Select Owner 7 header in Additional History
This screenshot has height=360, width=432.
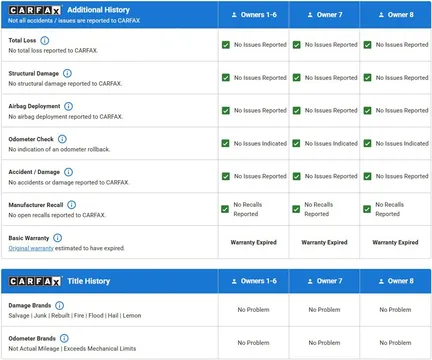coord(325,15)
